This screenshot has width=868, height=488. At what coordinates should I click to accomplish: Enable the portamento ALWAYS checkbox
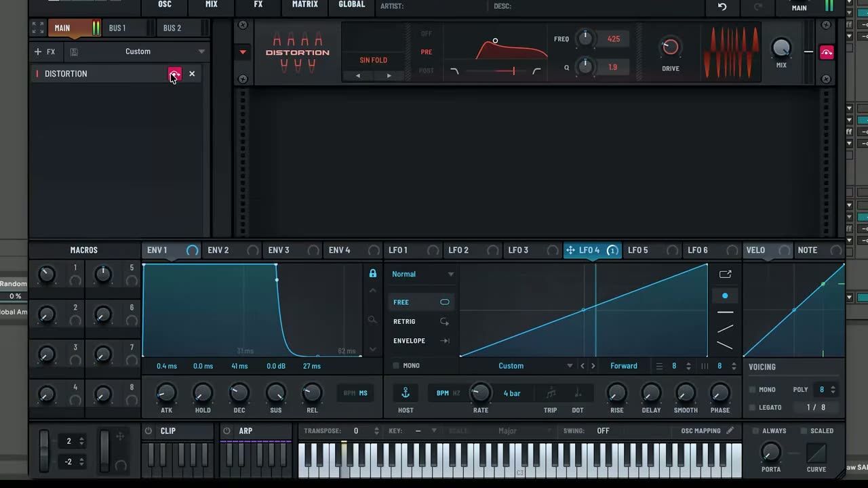pyautogui.click(x=755, y=431)
